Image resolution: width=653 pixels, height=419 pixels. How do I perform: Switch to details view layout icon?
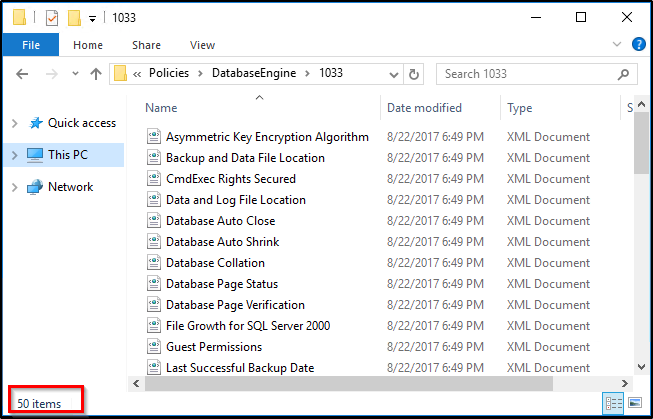pos(613,403)
